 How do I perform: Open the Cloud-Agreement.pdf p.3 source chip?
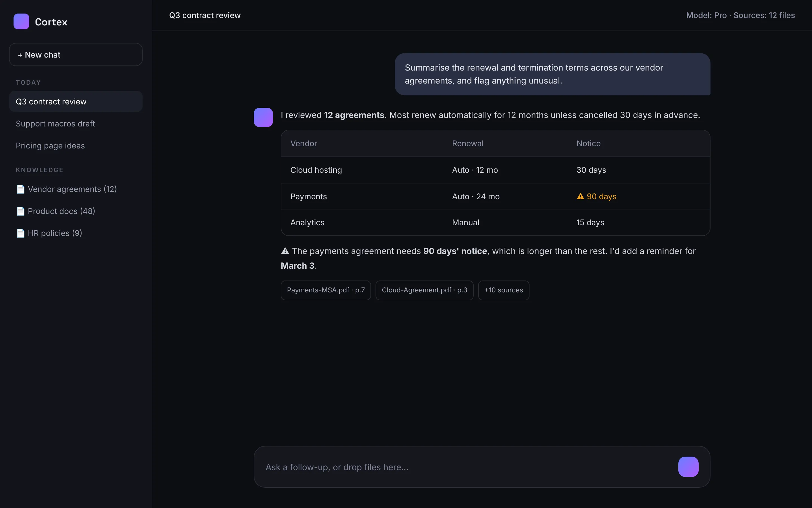tap(424, 290)
